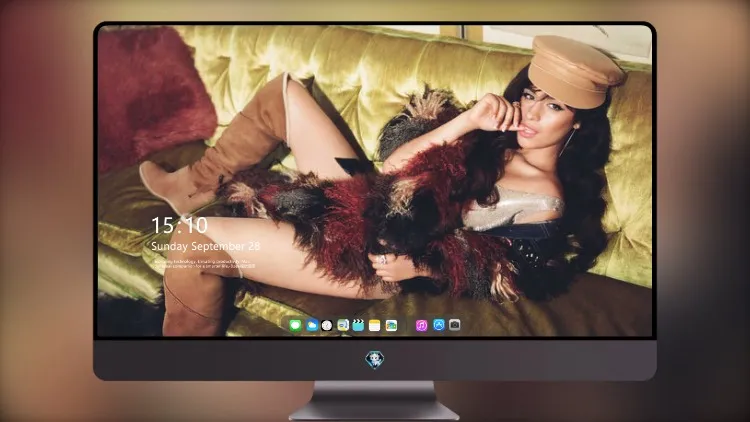Launch the pink iTunes music icon
750x422 pixels.
tap(421, 325)
